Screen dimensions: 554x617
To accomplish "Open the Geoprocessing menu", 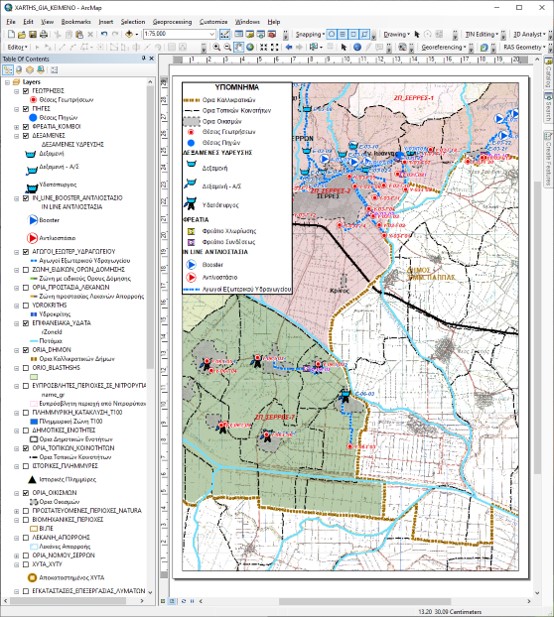I will coord(172,22).
